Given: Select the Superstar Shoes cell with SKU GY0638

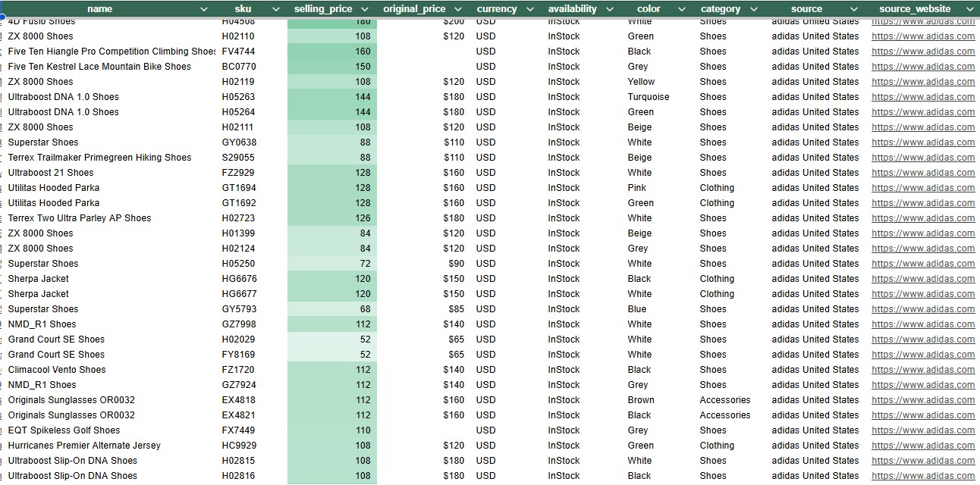Looking at the screenshot, I should [x=43, y=142].
